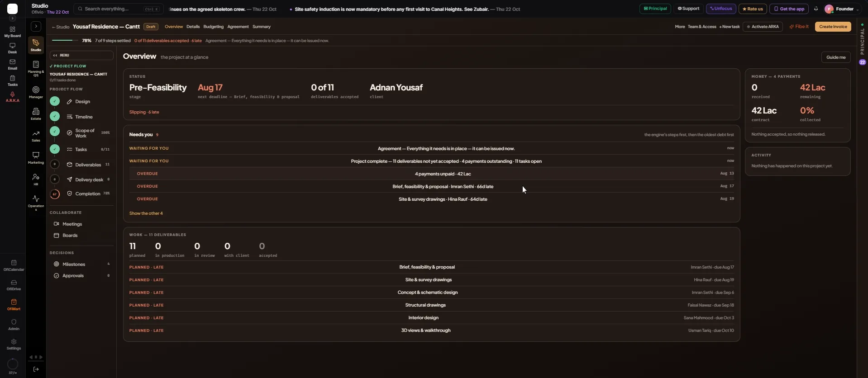This screenshot has width=868, height=378.
Task: Open the Tasks icon in the left rail
Action: (12, 80)
